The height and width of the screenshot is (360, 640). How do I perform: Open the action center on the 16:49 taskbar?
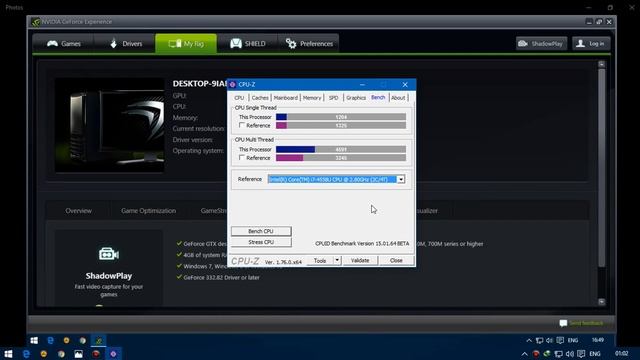(x=560, y=340)
